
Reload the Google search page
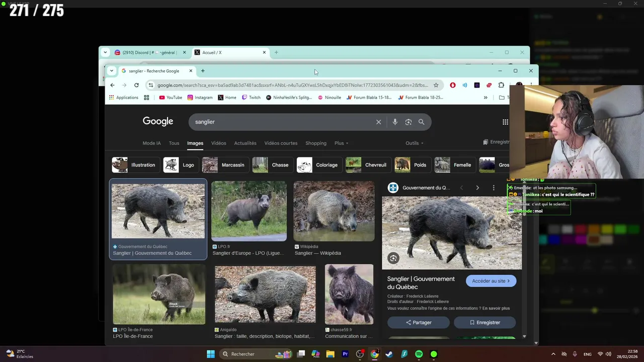click(136, 85)
